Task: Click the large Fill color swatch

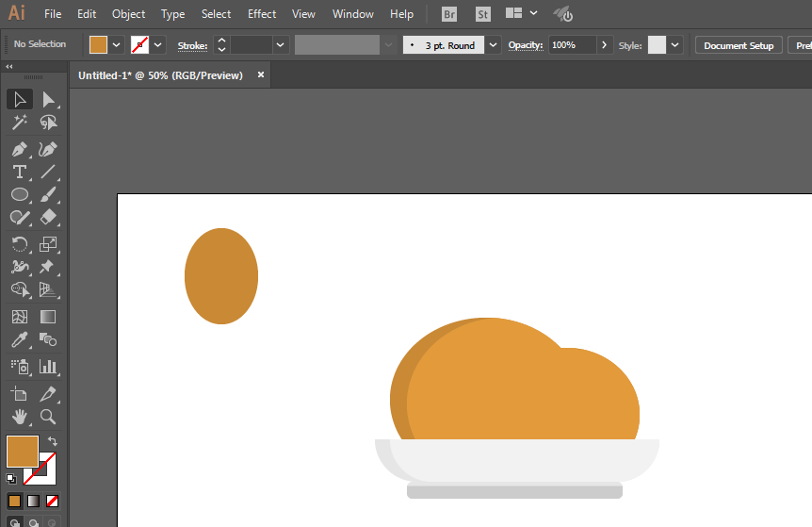Action: [x=22, y=452]
